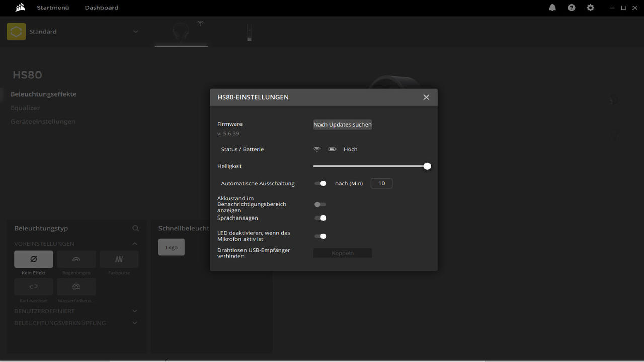The width and height of the screenshot is (644, 362).
Task: Open Geräteeinstellungen section
Action: point(43,121)
